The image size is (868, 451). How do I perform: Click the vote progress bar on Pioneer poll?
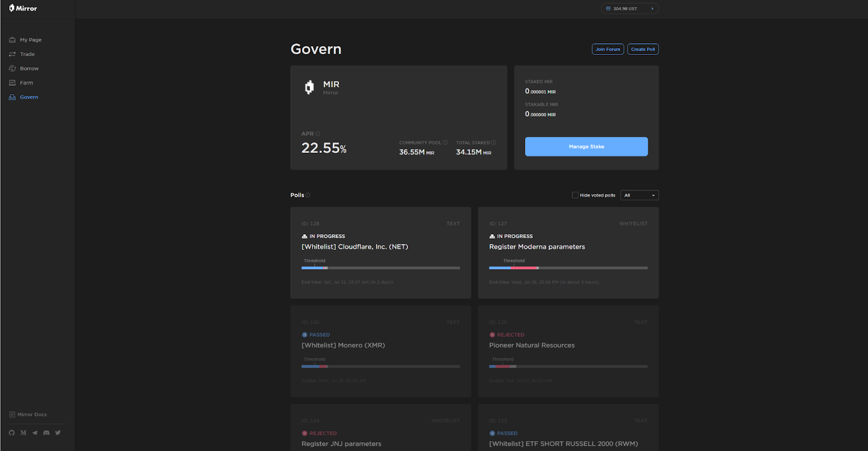click(569, 366)
